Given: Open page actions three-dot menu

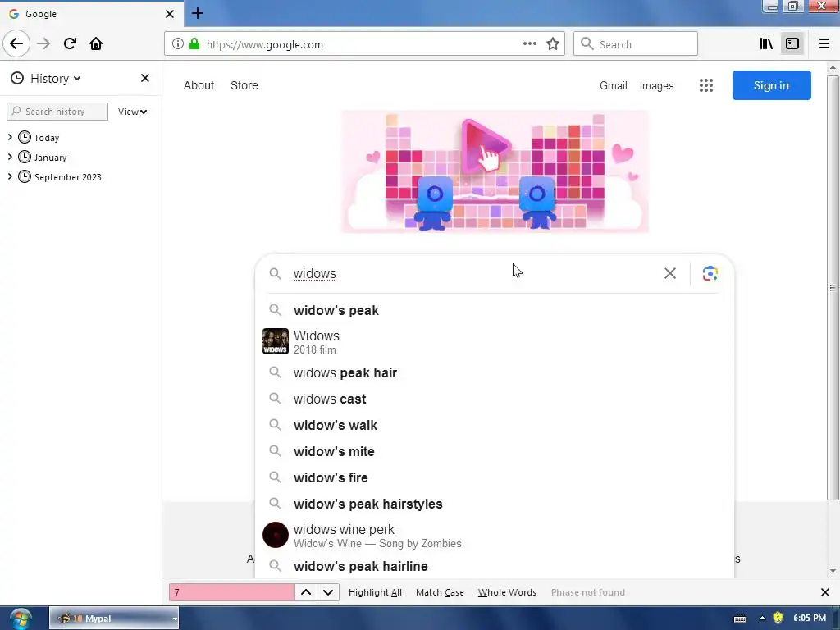Looking at the screenshot, I should coord(529,44).
